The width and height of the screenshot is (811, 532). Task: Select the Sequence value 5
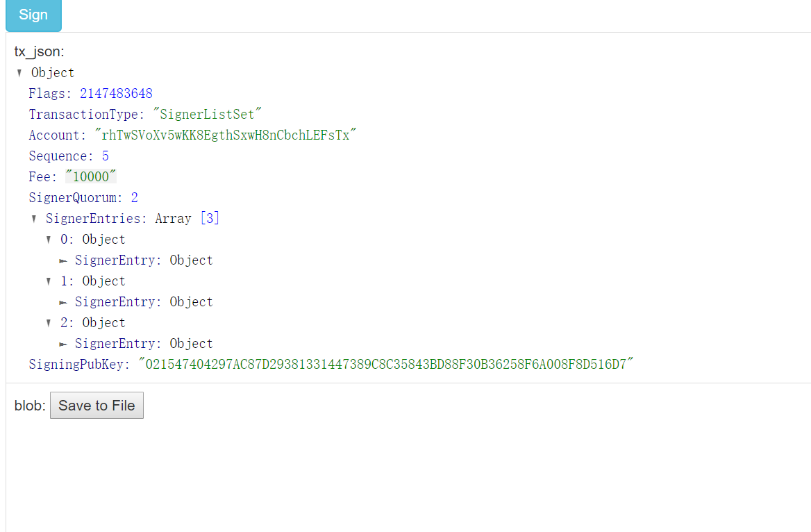105,156
